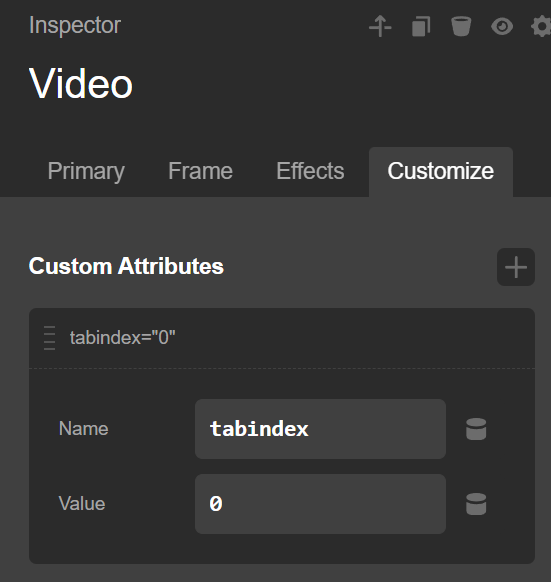Screen dimensions: 551x582
Task: Click the Custom Attributes section heading
Action: [x=126, y=266]
